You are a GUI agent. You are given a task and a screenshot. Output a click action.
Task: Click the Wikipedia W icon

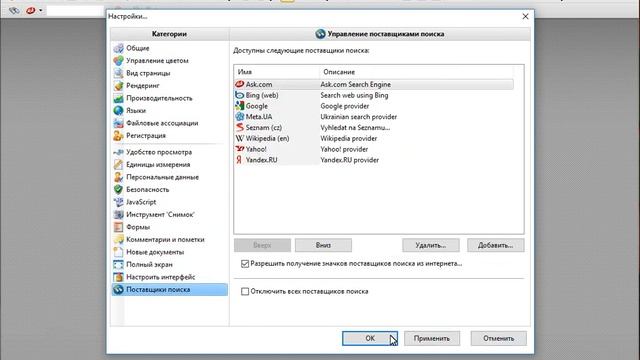coord(240,138)
